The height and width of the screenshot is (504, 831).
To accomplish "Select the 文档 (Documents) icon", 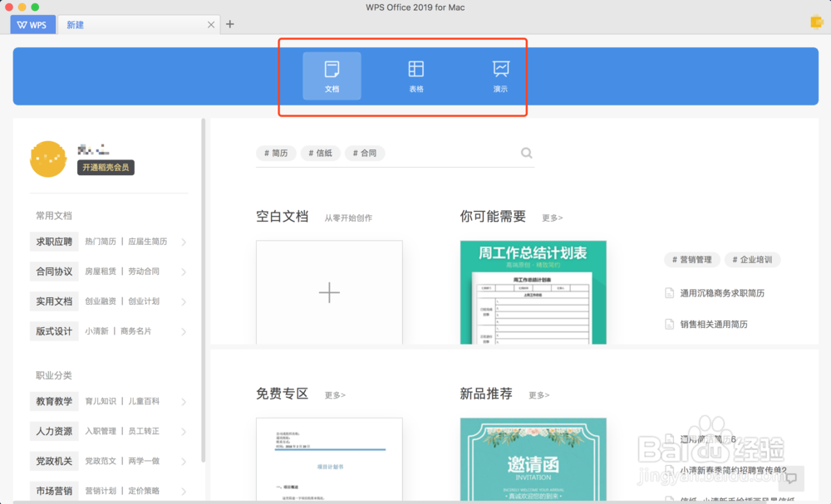I will (x=332, y=76).
